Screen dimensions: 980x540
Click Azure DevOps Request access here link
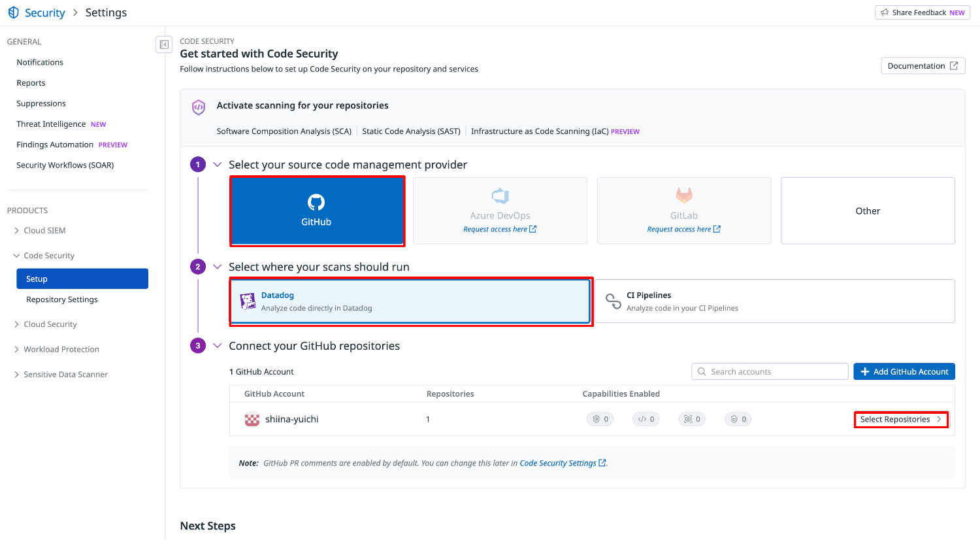[x=500, y=229]
